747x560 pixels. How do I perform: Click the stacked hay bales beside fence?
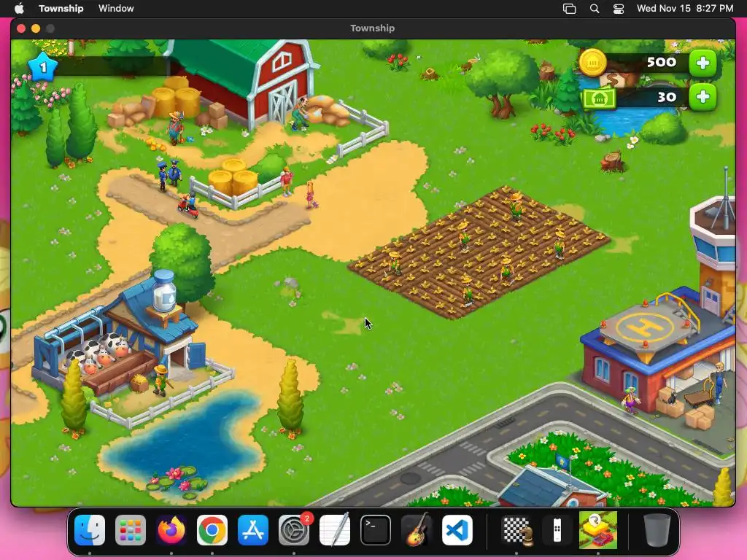click(233, 177)
